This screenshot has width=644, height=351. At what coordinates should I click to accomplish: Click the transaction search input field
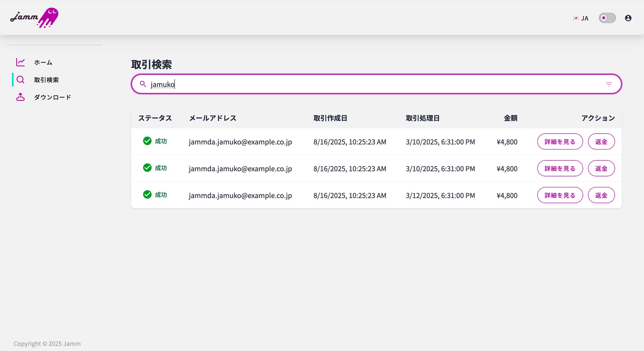(x=363, y=84)
